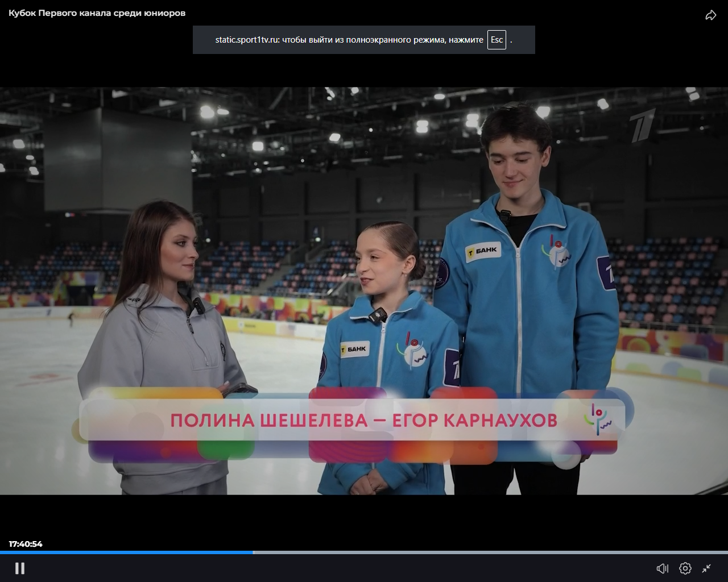728x582 pixels.
Task: Pause the video playback
Action: [20, 568]
